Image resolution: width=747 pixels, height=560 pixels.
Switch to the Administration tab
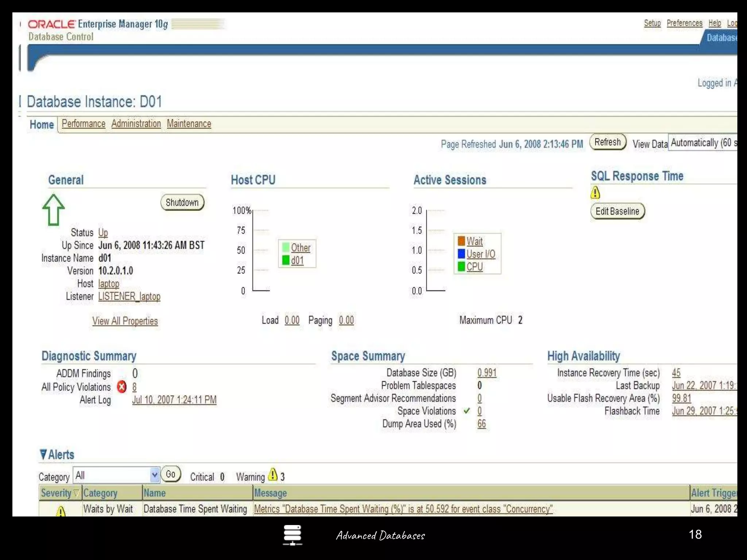136,124
